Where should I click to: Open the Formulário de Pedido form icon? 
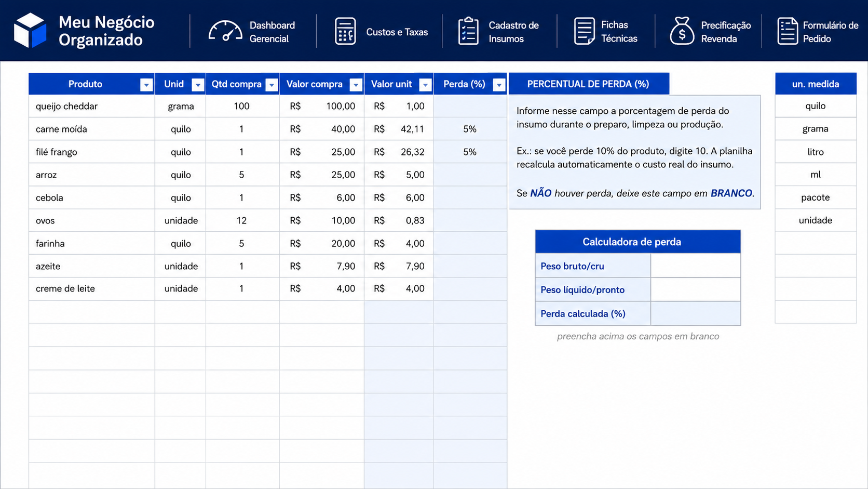[x=787, y=31]
